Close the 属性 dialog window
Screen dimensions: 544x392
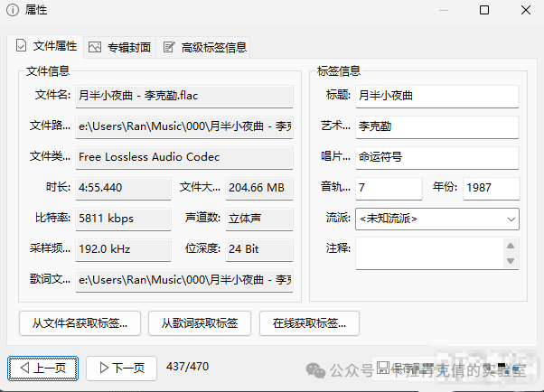coord(525,10)
